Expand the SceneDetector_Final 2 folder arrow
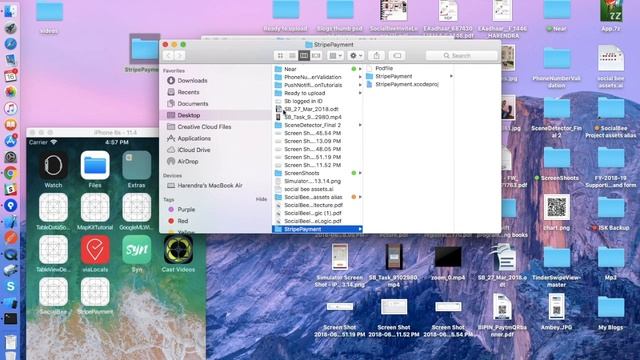640x360 pixels. (360, 125)
